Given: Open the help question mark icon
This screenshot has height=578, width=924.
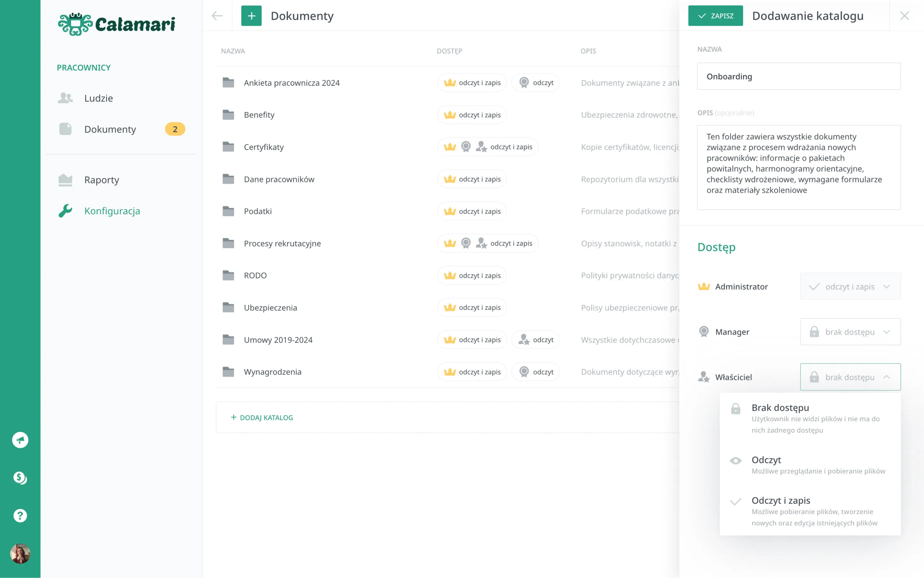Looking at the screenshot, I should (20, 515).
